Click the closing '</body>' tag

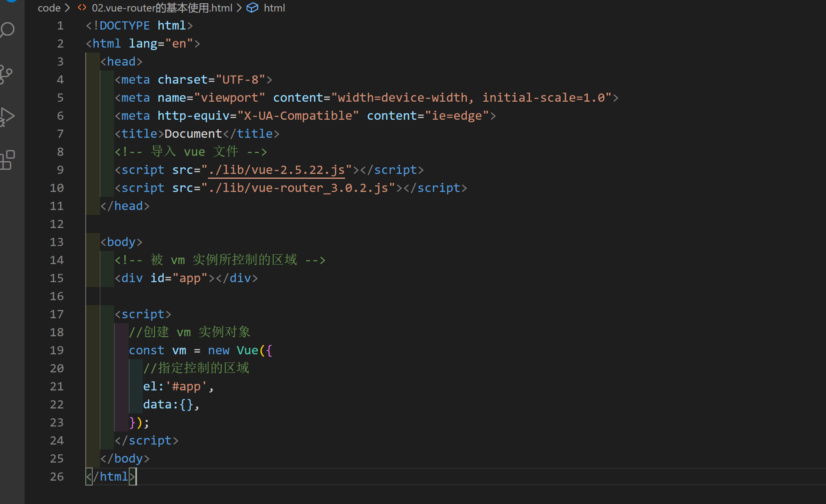(x=125, y=458)
